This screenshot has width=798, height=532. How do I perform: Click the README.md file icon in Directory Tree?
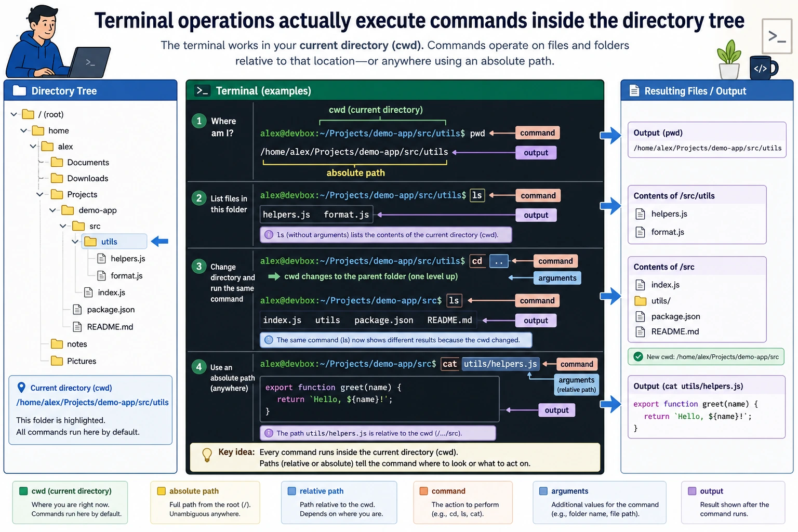click(x=77, y=327)
